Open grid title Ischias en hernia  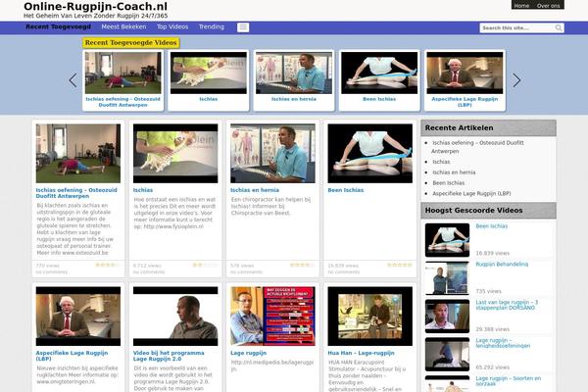255,190
